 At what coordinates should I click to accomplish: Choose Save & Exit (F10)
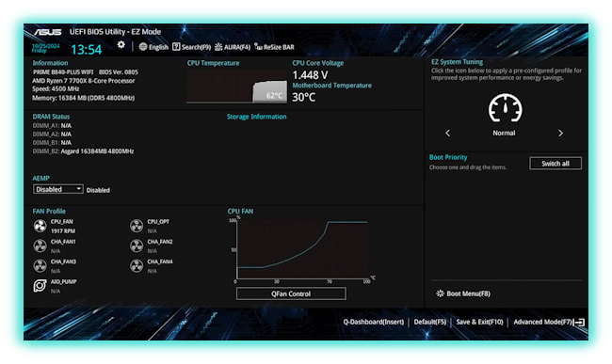click(x=479, y=322)
